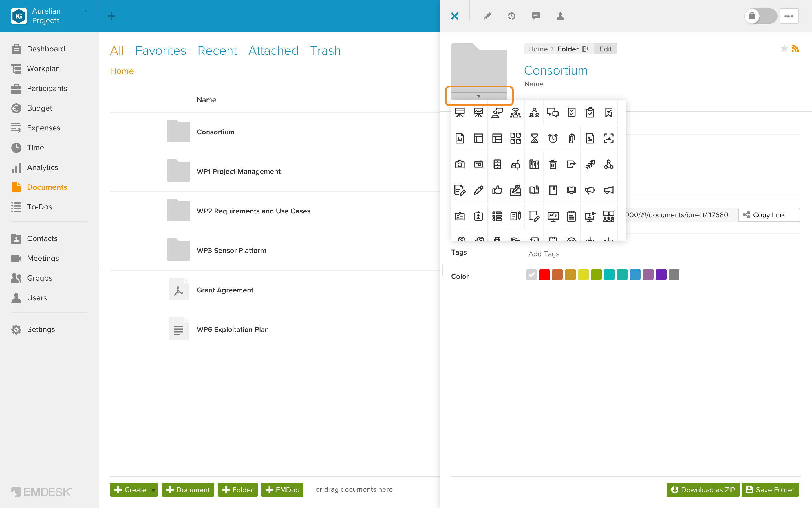The image size is (812, 508).
Task: Click the EMDoc add button
Action: [282, 490]
